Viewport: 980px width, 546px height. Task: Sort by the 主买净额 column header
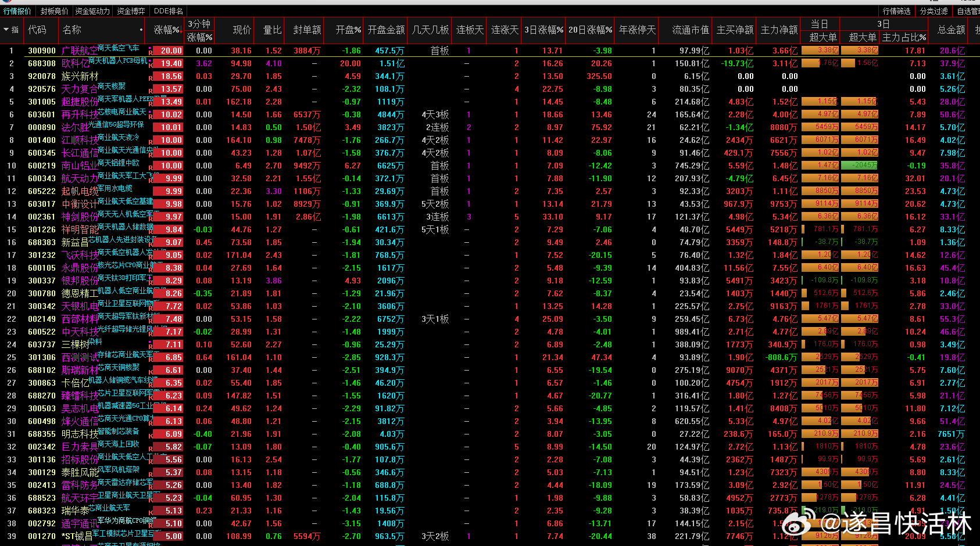(735, 30)
